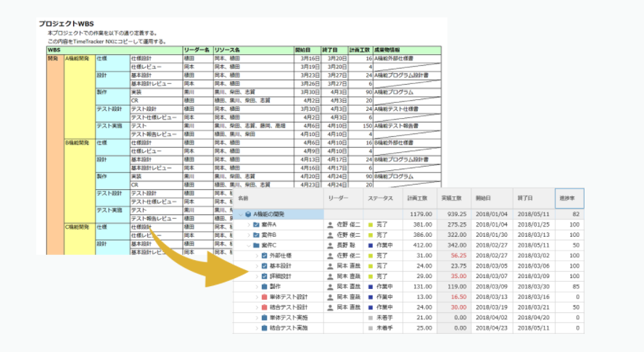Viewport: 644px width, 352px height.
Task: Select the A機能テスト報告書 cell
Action: point(407,126)
